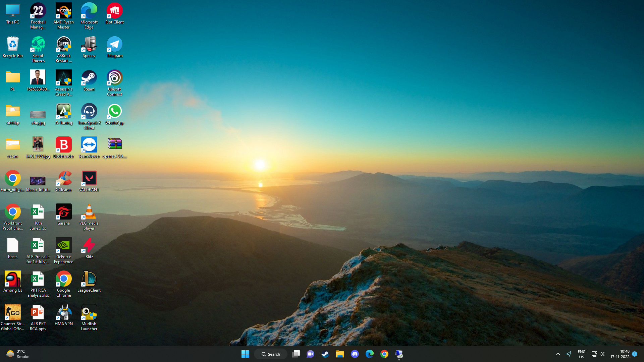
Task: Select the chq.jpg image thumbnail
Action: (x=38, y=115)
